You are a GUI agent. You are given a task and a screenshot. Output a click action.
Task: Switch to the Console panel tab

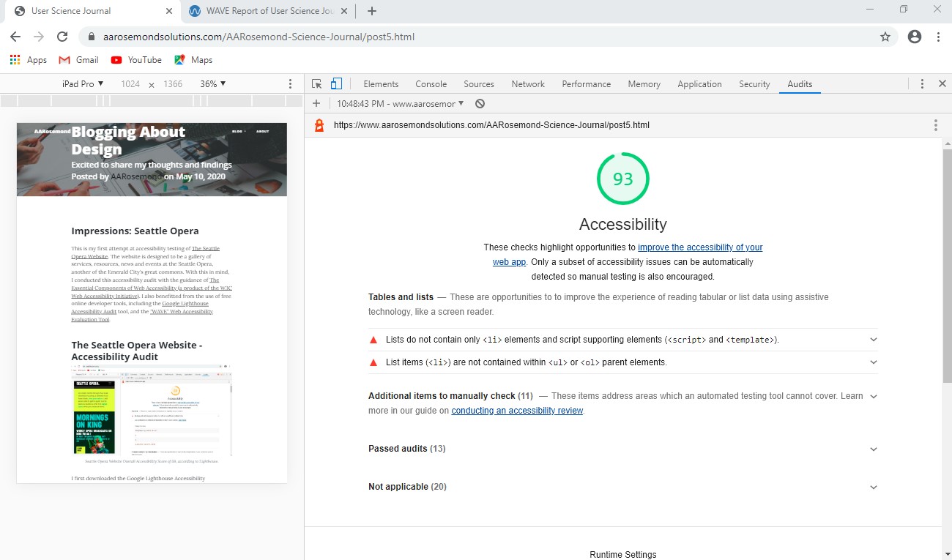[x=431, y=83]
